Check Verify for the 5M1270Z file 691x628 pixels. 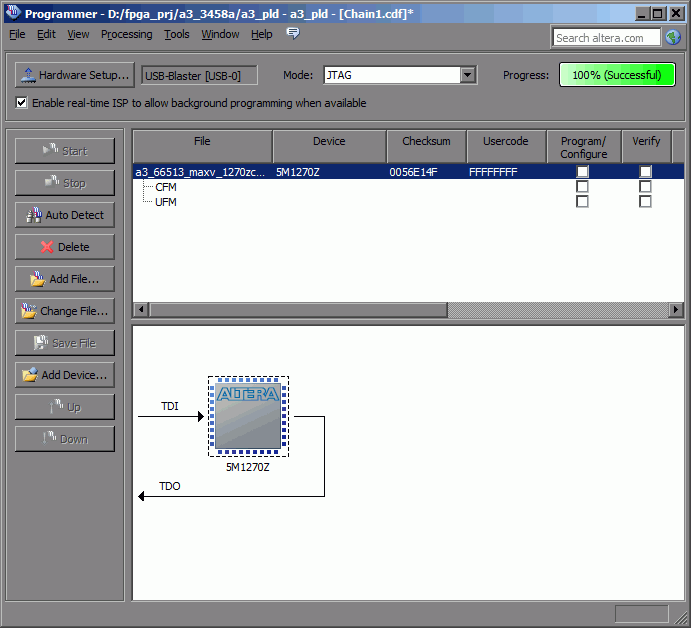click(x=645, y=171)
